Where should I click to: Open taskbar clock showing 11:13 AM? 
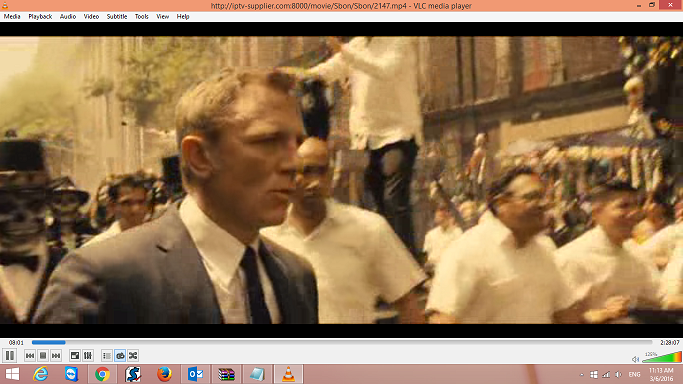[x=661, y=374]
